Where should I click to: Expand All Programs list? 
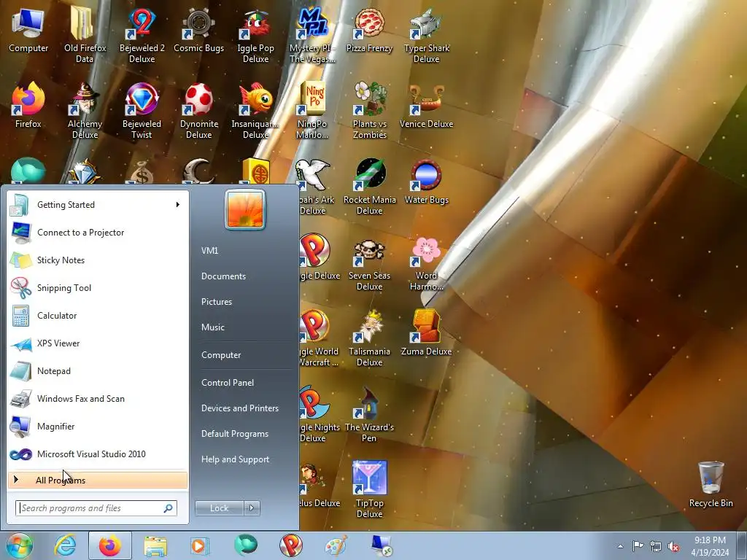[98, 480]
